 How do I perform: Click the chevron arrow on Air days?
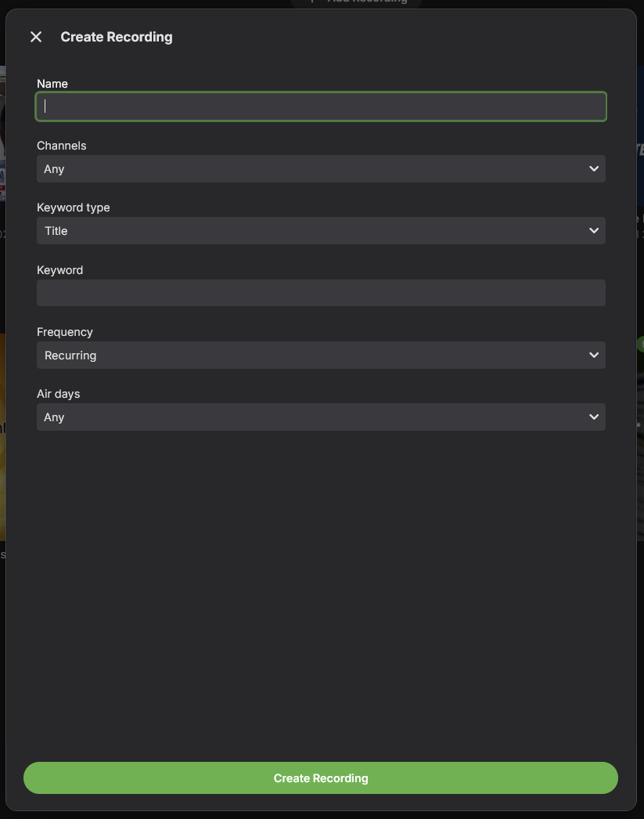pyautogui.click(x=594, y=417)
